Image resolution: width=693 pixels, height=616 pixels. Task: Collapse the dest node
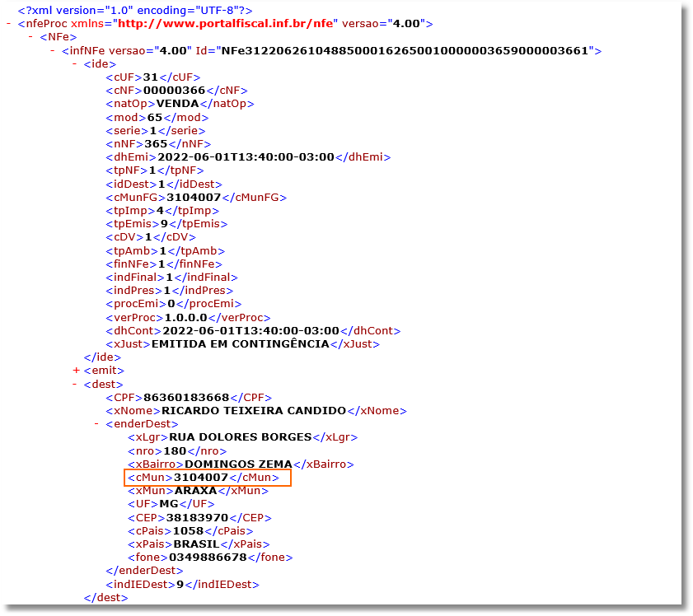click(75, 384)
